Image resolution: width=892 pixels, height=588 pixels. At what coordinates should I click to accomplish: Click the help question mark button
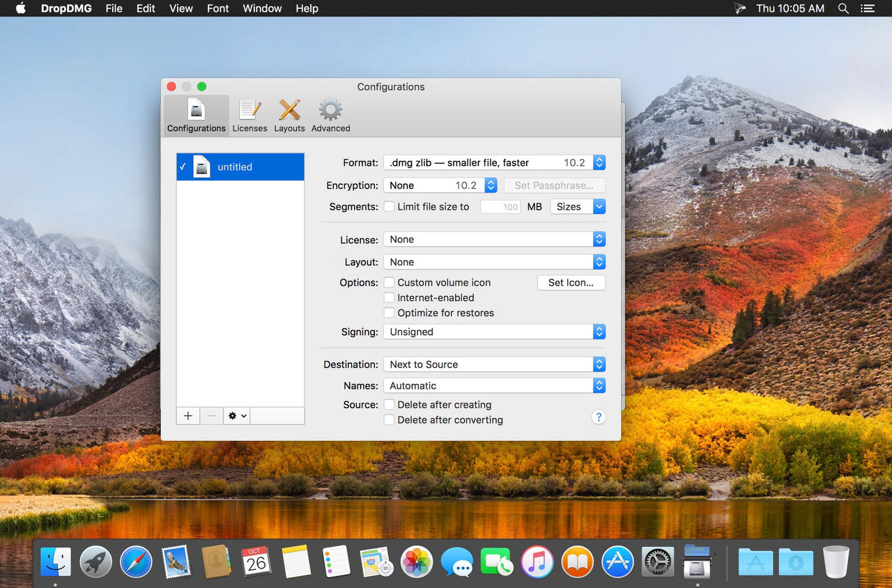(x=598, y=417)
